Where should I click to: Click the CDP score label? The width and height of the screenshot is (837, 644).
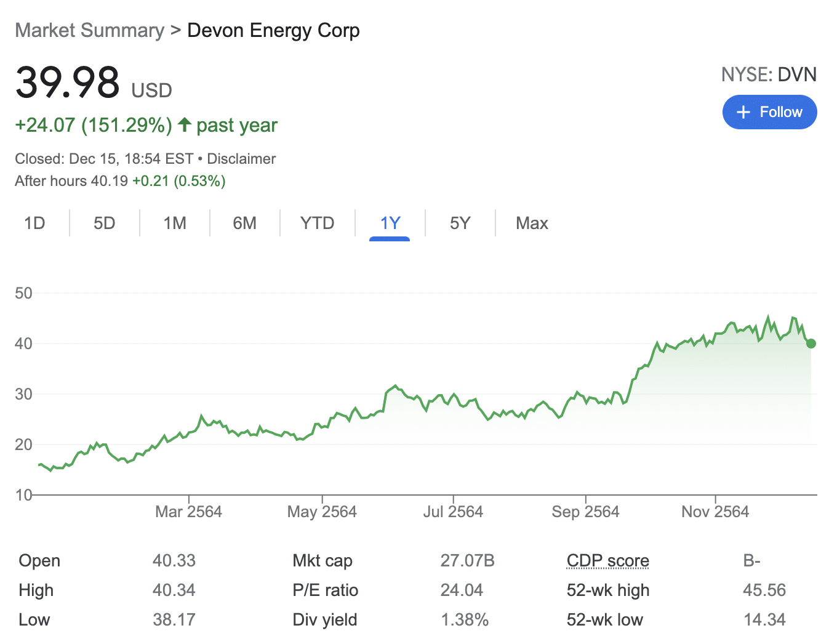pos(607,561)
